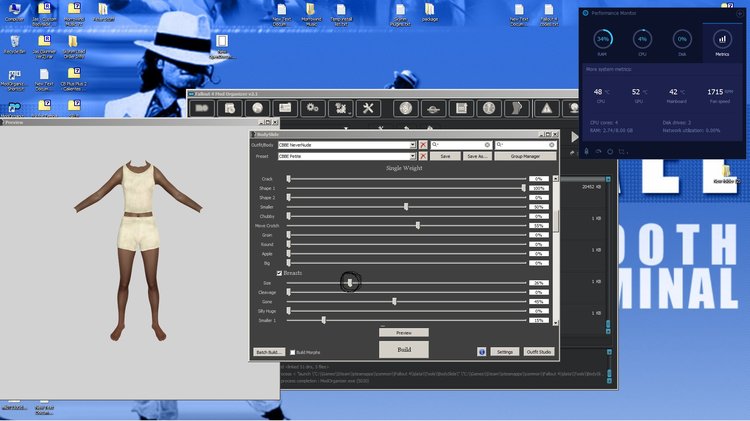Open Batch Build... dialog

269,352
